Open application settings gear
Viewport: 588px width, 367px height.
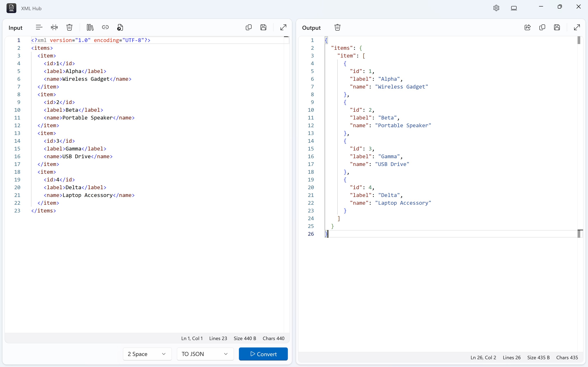click(496, 8)
